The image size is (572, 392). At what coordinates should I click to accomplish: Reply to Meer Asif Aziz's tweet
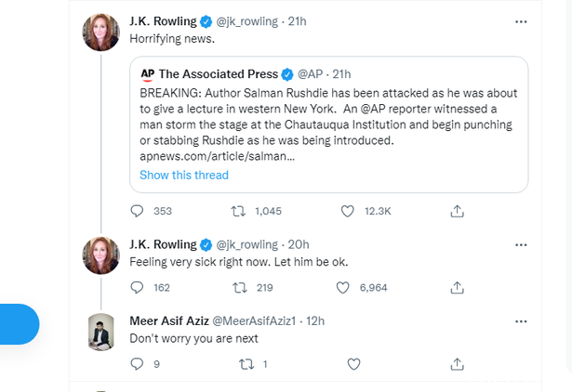(x=138, y=364)
